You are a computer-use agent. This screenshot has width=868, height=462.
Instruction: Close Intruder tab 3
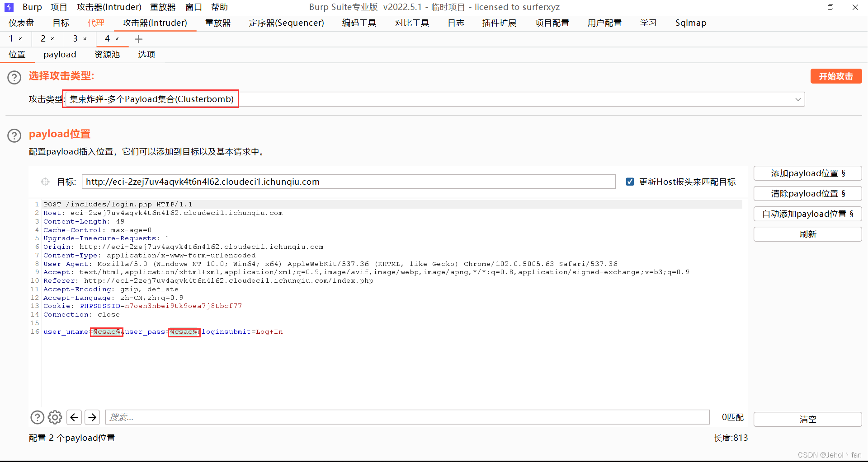click(x=85, y=39)
